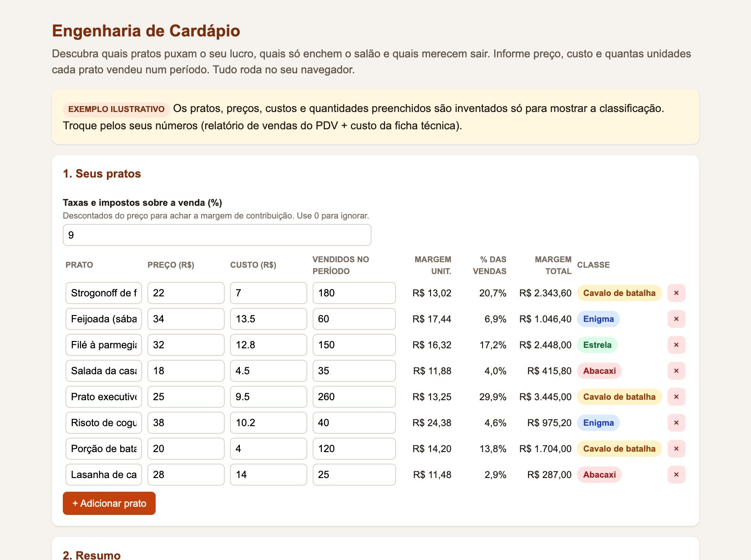Click the Abacaxi badge in the Lasanha row
The image size is (751, 560).
[599, 474]
